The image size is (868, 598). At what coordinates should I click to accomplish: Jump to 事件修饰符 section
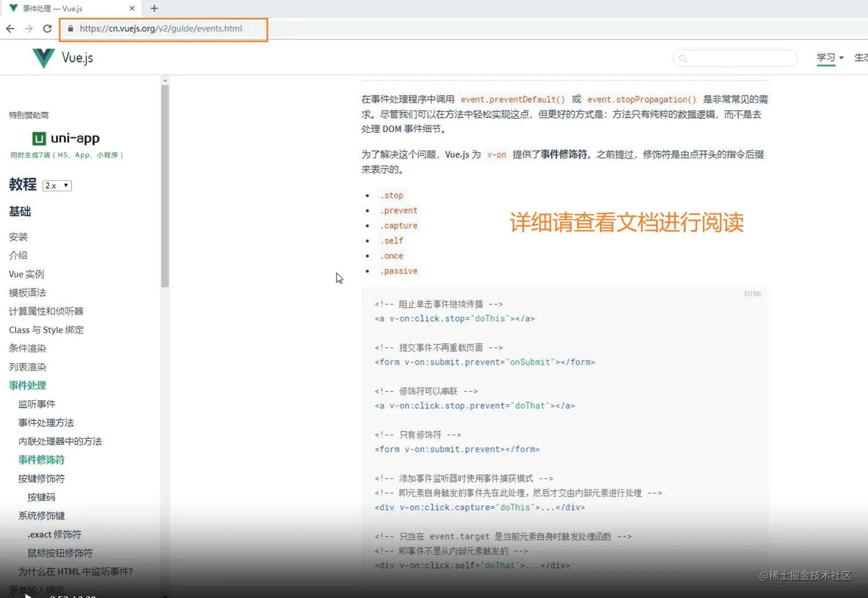point(41,460)
